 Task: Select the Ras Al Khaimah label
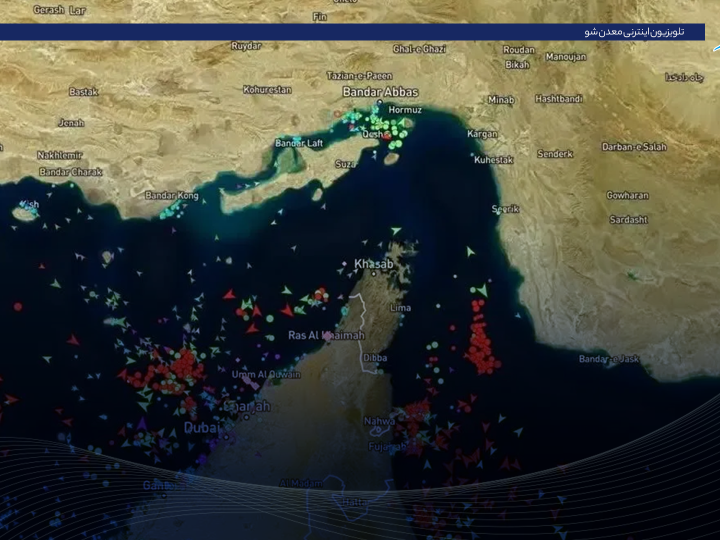(326, 335)
